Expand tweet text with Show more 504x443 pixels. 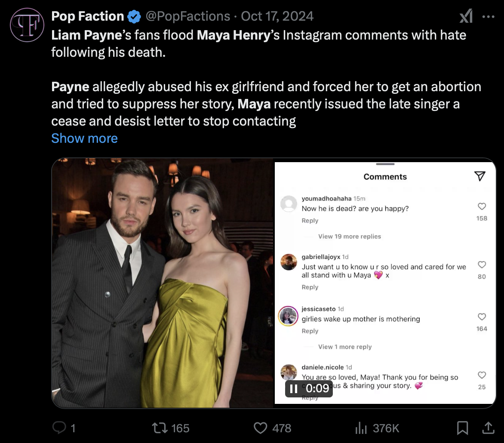tap(84, 138)
